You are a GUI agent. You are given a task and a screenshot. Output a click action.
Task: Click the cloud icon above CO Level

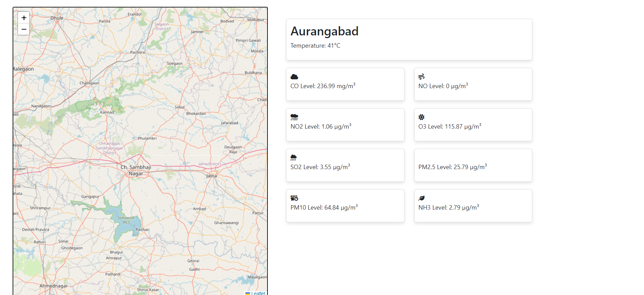pyautogui.click(x=294, y=77)
